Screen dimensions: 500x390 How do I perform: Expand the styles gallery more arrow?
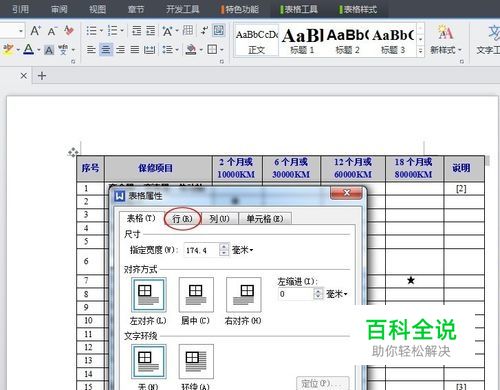coord(420,51)
